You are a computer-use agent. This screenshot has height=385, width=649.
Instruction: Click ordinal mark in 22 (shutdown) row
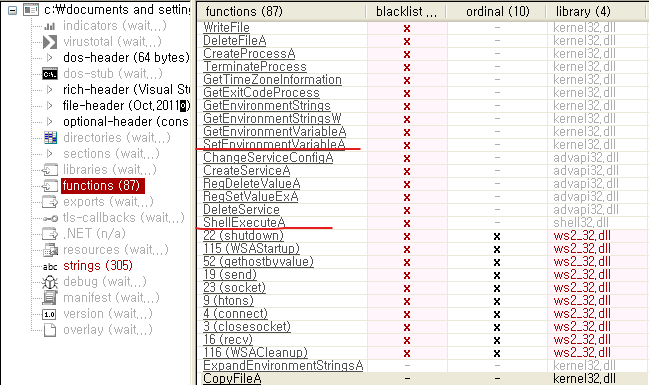pyautogui.click(x=497, y=236)
